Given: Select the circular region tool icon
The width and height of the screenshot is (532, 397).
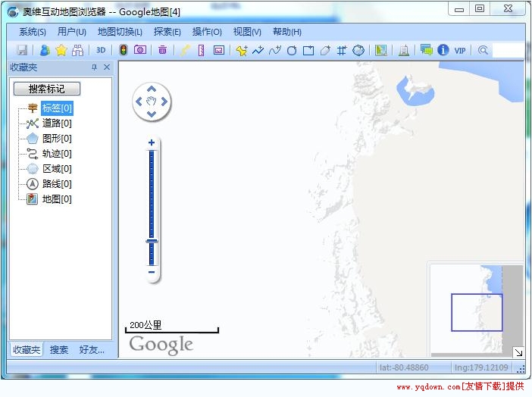Looking at the screenshot, I should coord(358,51).
